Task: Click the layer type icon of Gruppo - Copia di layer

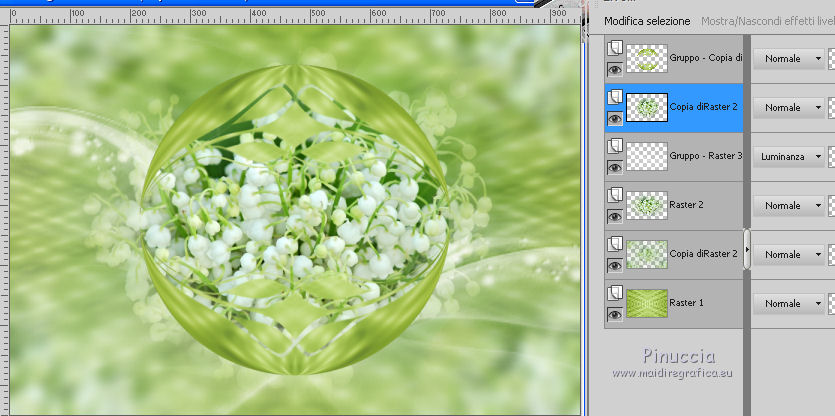Action: [x=615, y=48]
